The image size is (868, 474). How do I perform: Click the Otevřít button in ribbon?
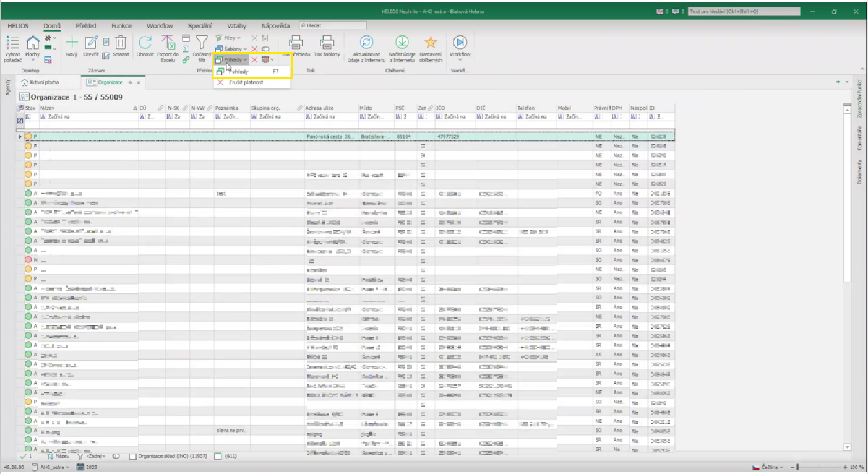tap(91, 43)
